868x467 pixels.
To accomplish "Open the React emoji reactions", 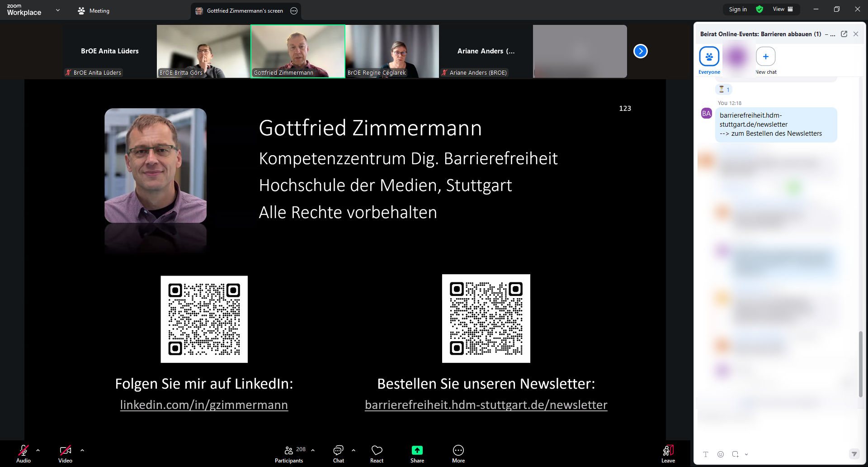I will tap(377, 453).
